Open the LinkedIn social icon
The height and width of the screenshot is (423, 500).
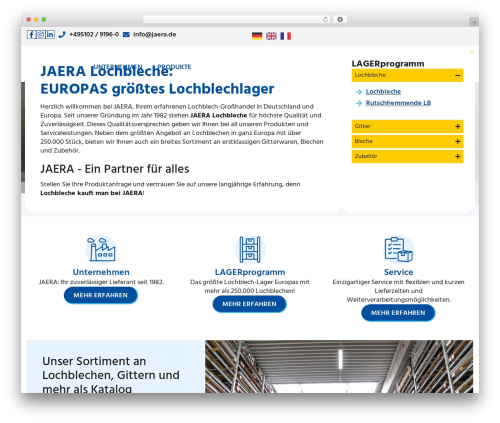pyautogui.click(x=50, y=34)
